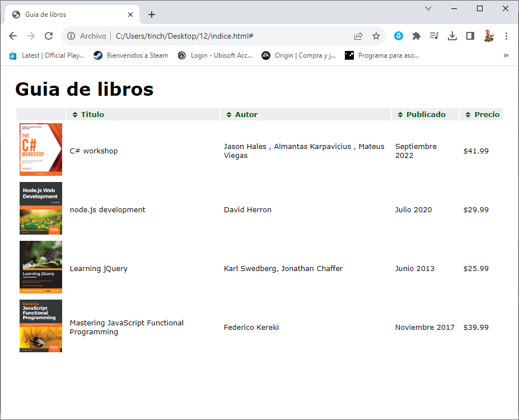Open Chrome three-dot menu
This screenshot has height=420, width=519.
tap(506, 36)
